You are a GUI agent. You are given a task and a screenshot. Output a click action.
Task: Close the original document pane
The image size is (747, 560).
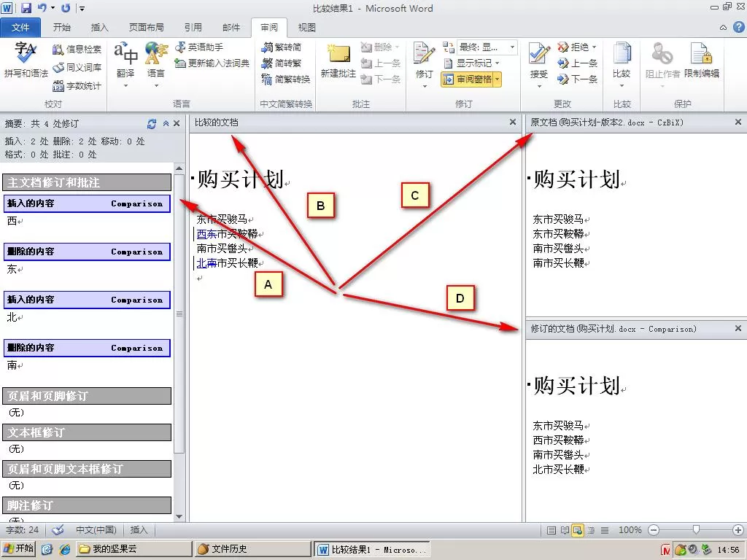738,122
